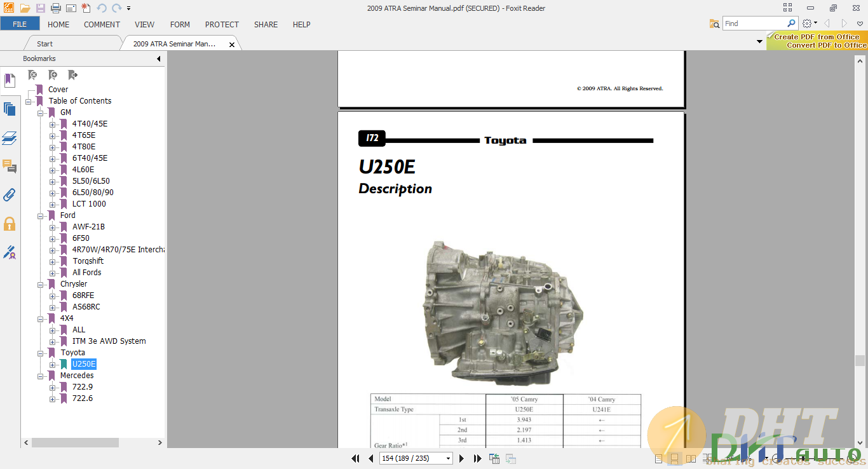Click the full screen mode icon in title bar
Viewport: 868px width, 469px height.
coord(788,8)
